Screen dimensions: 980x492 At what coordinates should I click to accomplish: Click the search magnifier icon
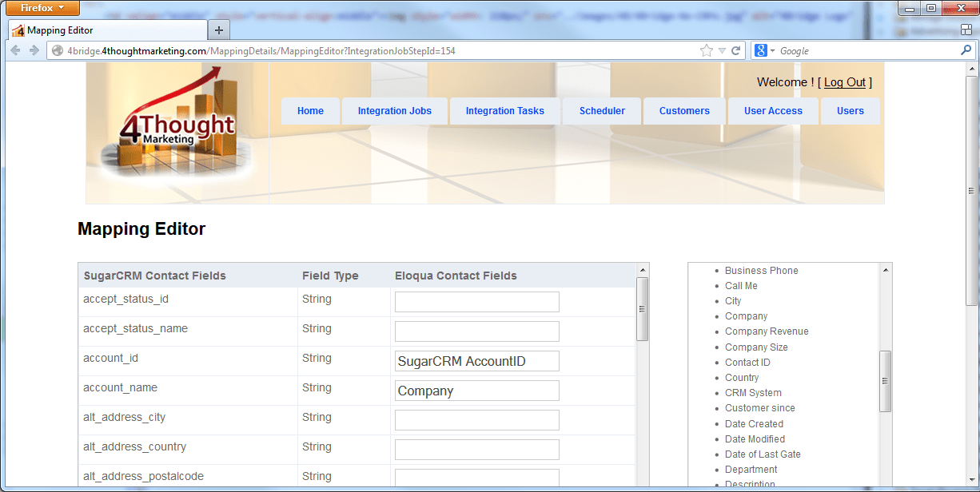pyautogui.click(x=966, y=50)
